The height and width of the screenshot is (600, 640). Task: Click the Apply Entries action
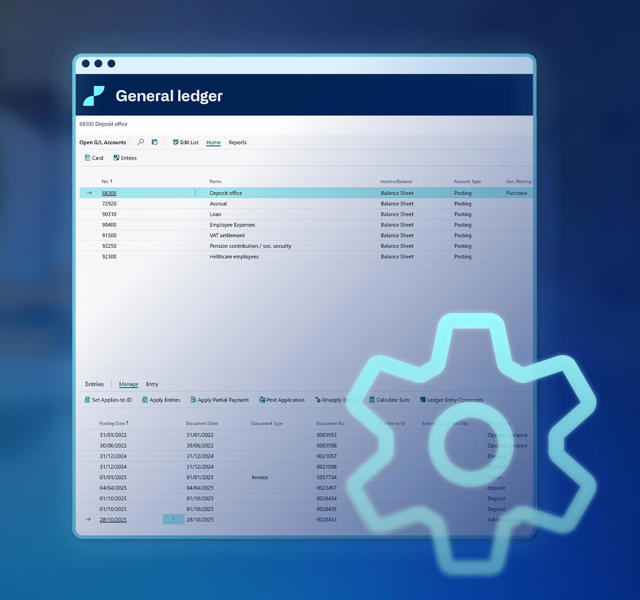click(x=161, y=400)
